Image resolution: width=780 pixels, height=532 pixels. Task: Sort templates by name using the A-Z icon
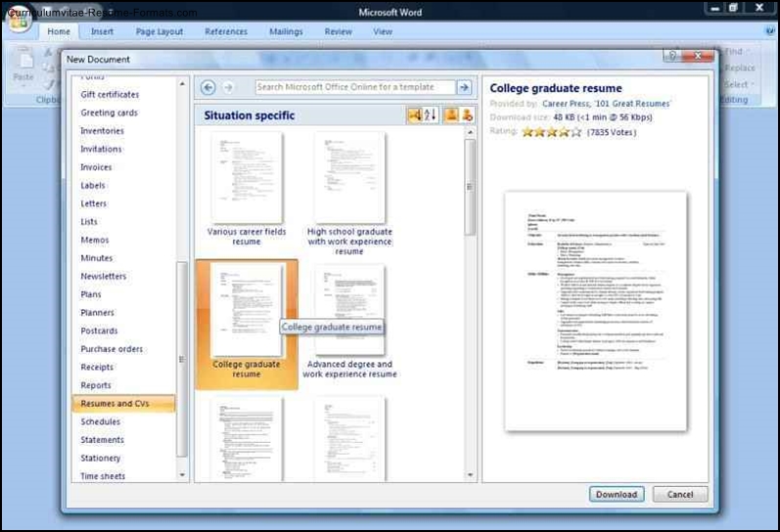click(x=431, y=115)
